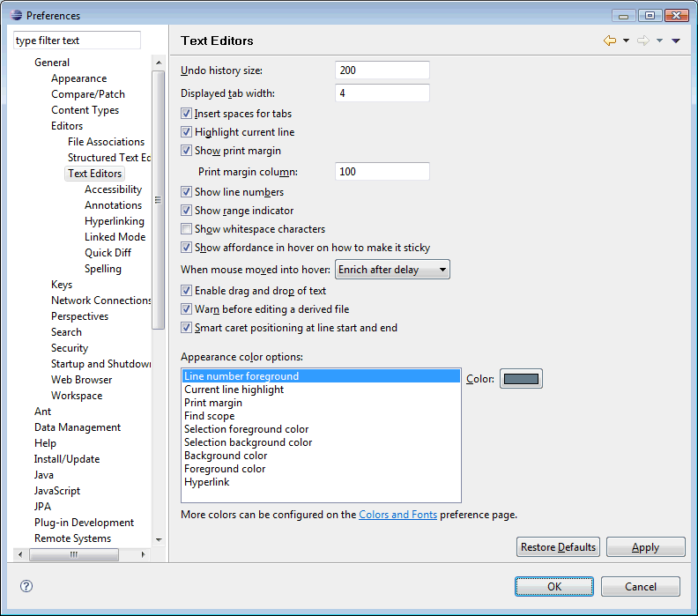Select Keys tree item
This screenshot has height=616, width=698.
pos(62,285)
